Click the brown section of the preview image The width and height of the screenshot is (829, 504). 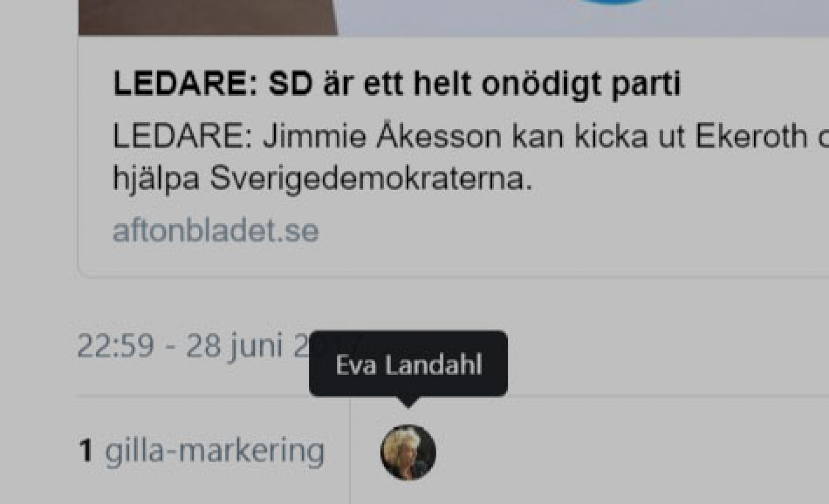(207, 18)
